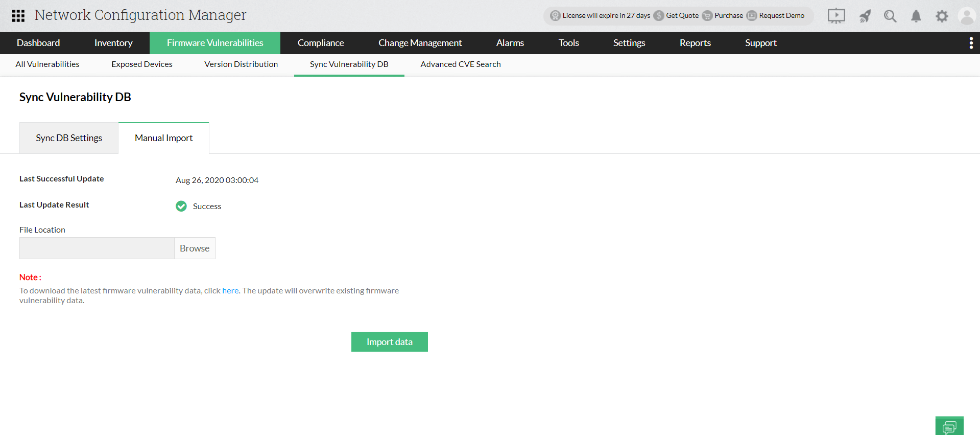Screen dimensions: 980x435
Task: Open the three-dot overflow menu
Action: click(x=971, y=43)
